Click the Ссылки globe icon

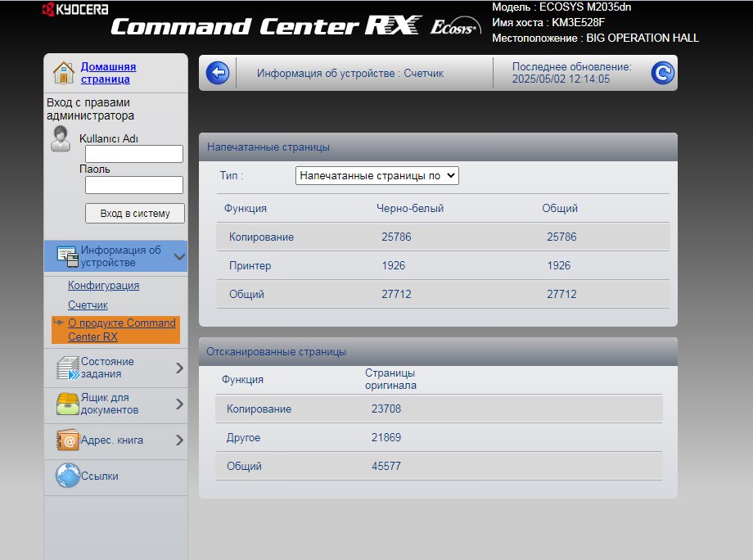(68, 476)
